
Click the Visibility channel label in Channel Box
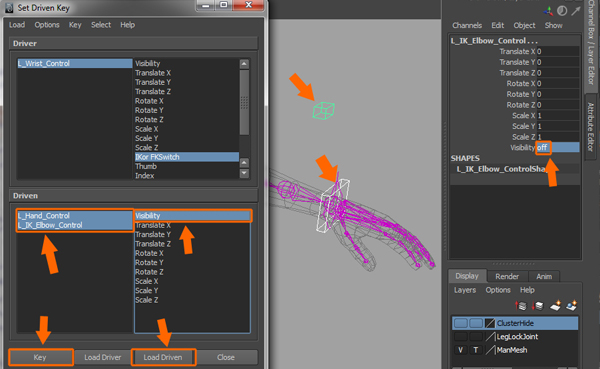coord(522,147)
